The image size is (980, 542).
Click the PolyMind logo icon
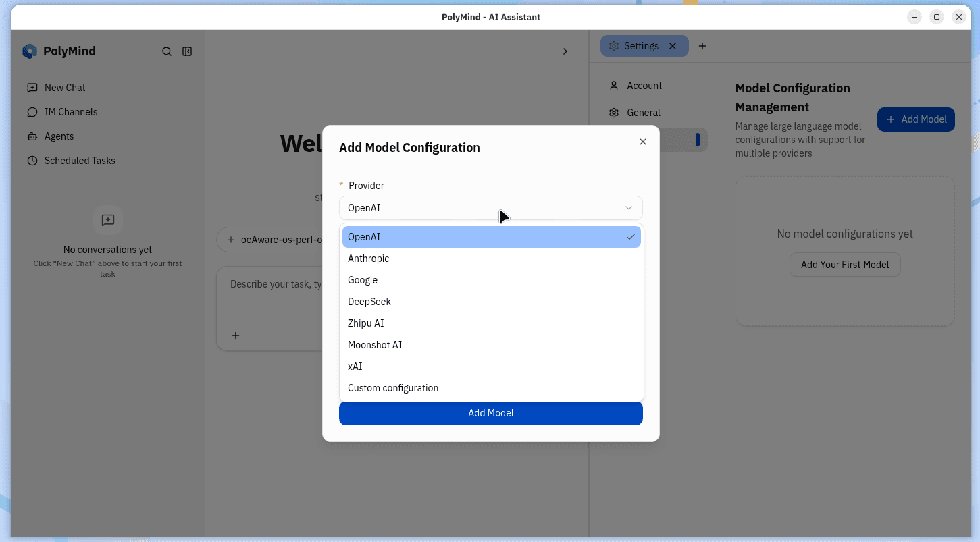[x=30, y=51]
